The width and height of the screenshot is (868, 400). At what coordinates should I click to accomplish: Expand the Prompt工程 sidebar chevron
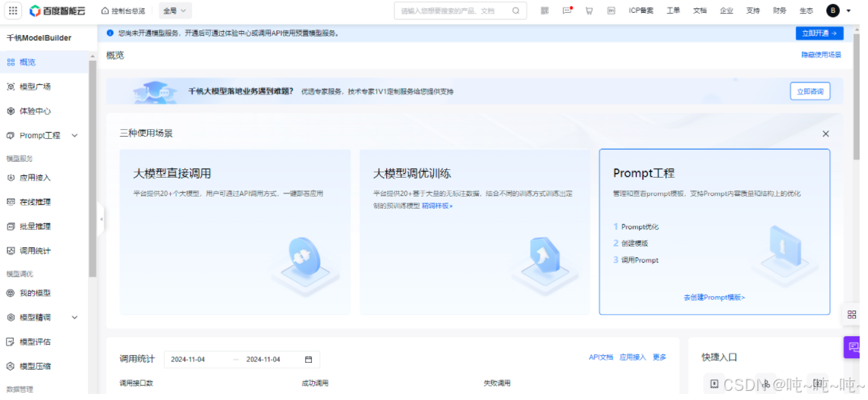tap(74, 136)
